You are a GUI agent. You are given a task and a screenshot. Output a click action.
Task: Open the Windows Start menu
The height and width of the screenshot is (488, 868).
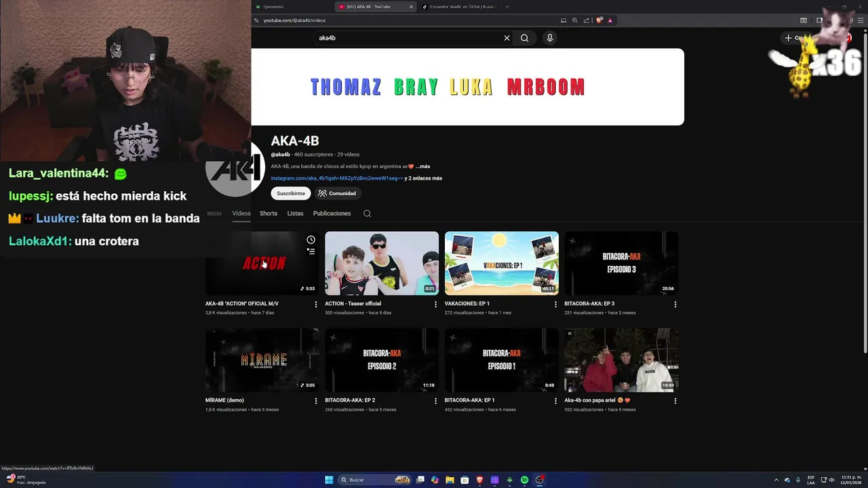coord(329,480)
